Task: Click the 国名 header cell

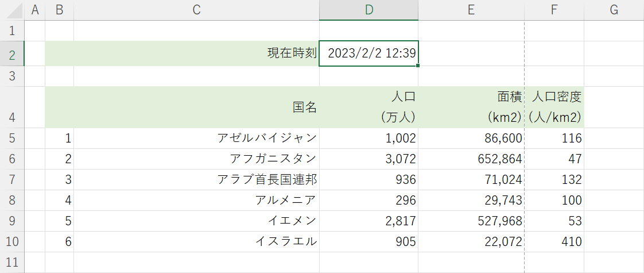Action: tap(196, 107)
